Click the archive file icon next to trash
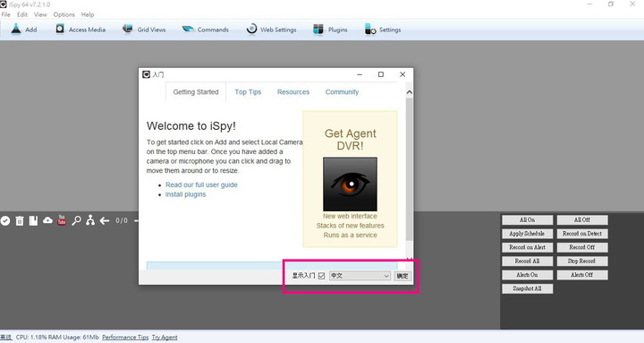The height and width of the screenshot is (343, 644). (33, 221)
